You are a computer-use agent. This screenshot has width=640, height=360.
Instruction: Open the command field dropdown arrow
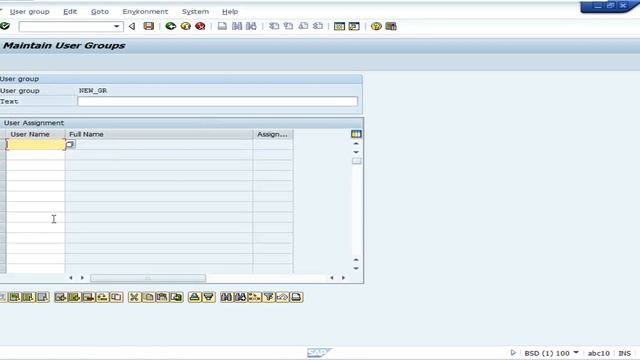click(x=117, y=27)
